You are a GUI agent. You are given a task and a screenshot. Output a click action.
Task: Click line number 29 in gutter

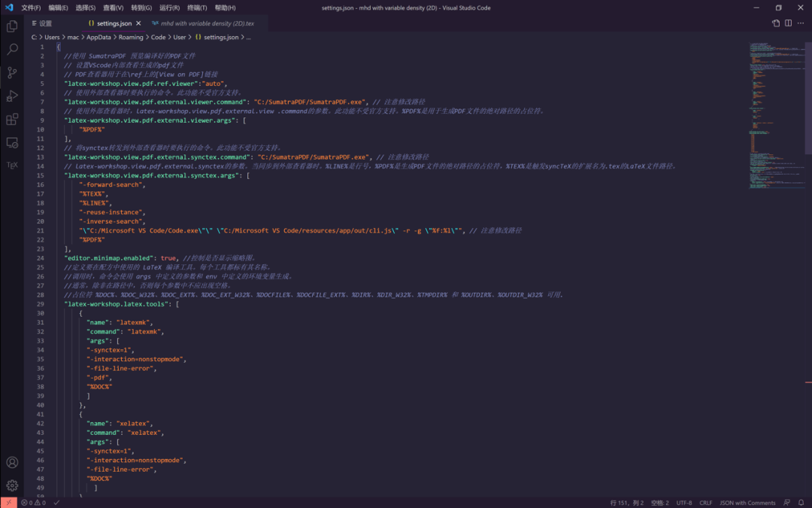pos(40,304)
